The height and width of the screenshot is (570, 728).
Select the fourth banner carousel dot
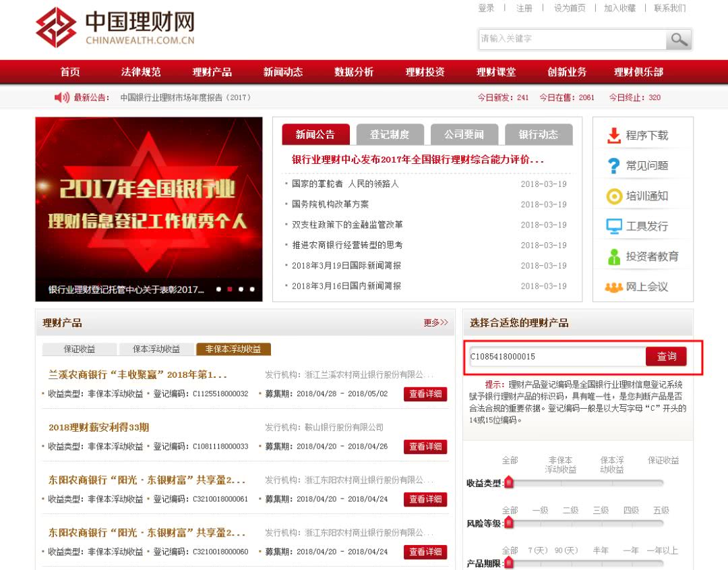(x=252, y=289)
